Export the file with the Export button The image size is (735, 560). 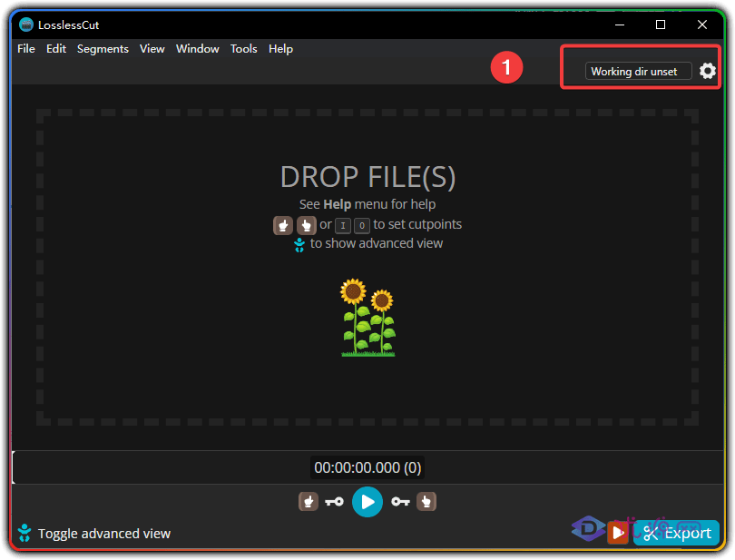[677, 533]
